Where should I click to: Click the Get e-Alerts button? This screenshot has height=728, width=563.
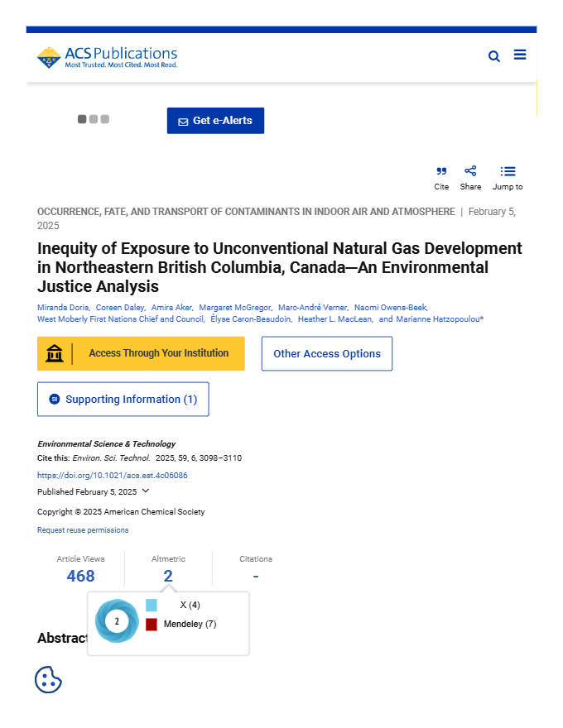(x=215, y=121)
